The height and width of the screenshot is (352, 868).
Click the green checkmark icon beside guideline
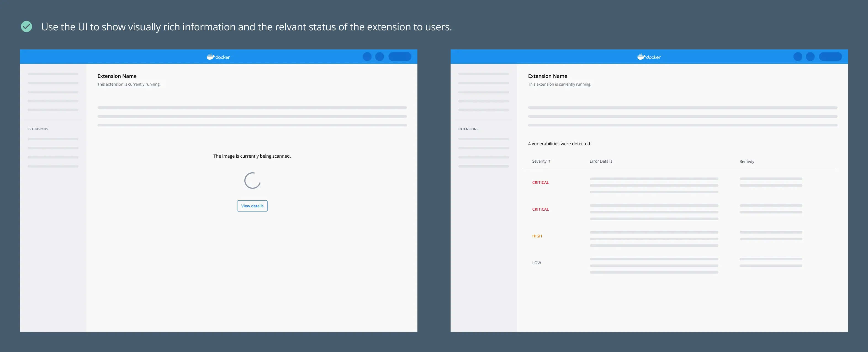pyautogui.click(x=26, y=27)
